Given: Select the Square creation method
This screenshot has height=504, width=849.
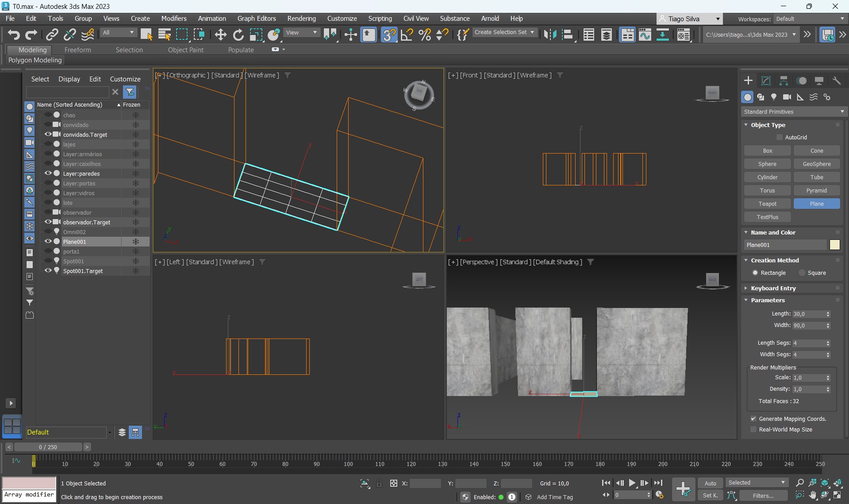Looking at the screenshot, I should (x=802, y=273).
